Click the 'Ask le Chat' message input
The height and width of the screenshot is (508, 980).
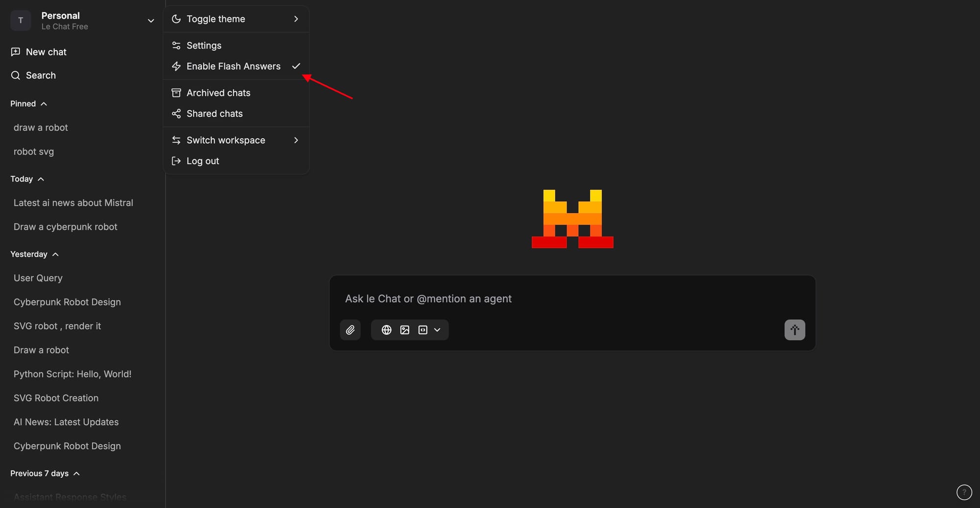(x=572, y=299)
